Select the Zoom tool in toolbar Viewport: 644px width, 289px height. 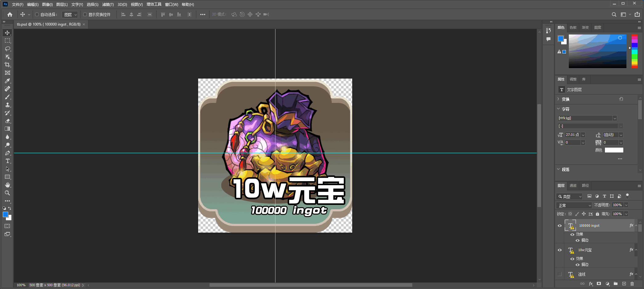pyautogui.click(x=7, y=193)
